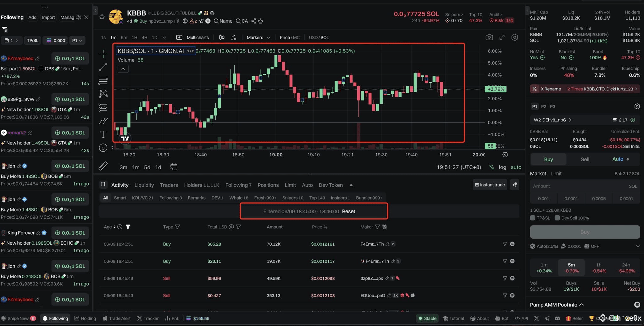This screenshot has width=644, height=326.
Task: Open Holders 11.11K tab
Action: pos(202,185)
